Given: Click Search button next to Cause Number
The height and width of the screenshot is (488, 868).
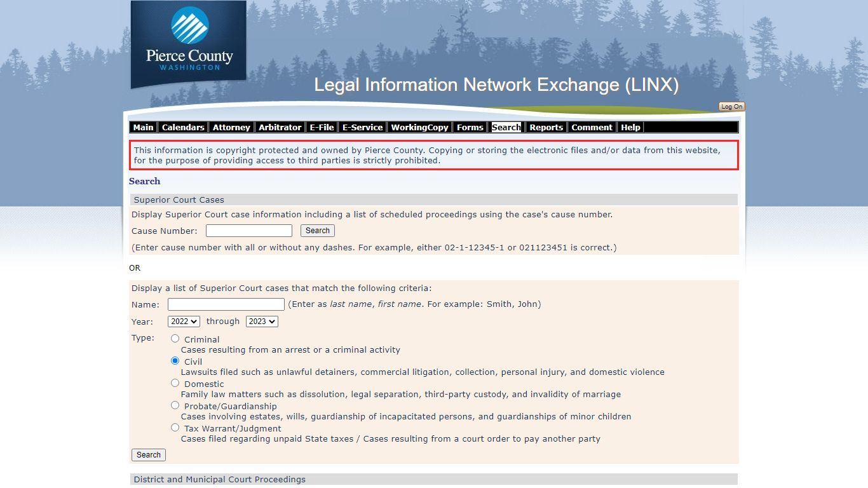Looking at the screenshot, I should [318, 231].
